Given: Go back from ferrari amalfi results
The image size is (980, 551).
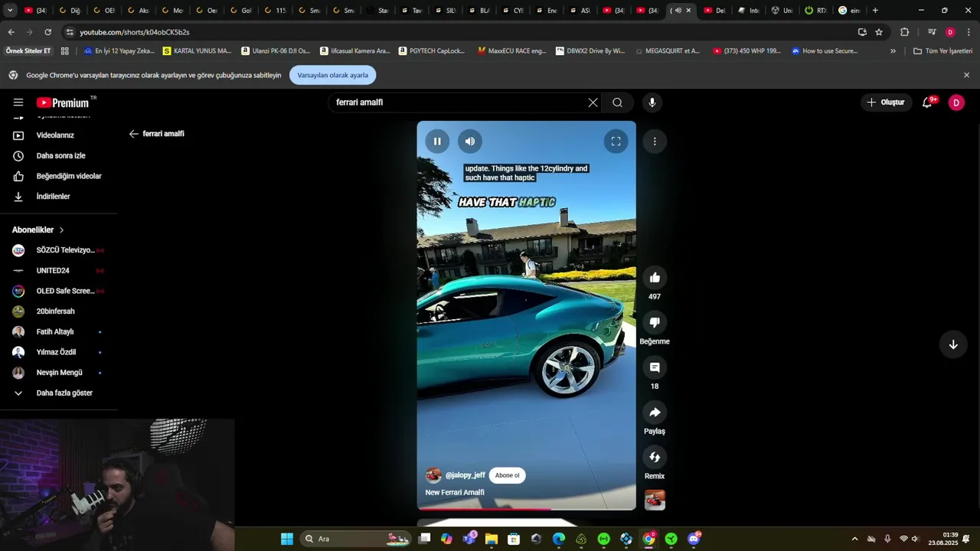Looking at the screenshot, I should [133, 134].
